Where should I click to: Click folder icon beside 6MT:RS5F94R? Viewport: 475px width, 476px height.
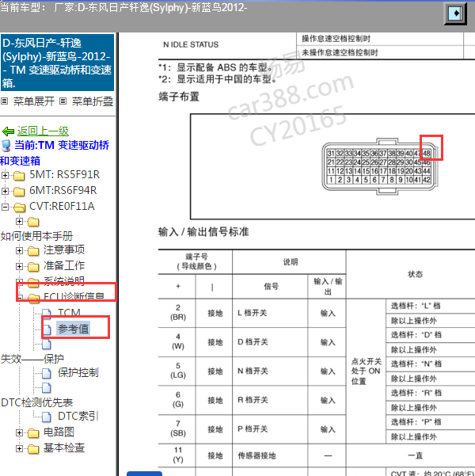[x=19, y=191]
